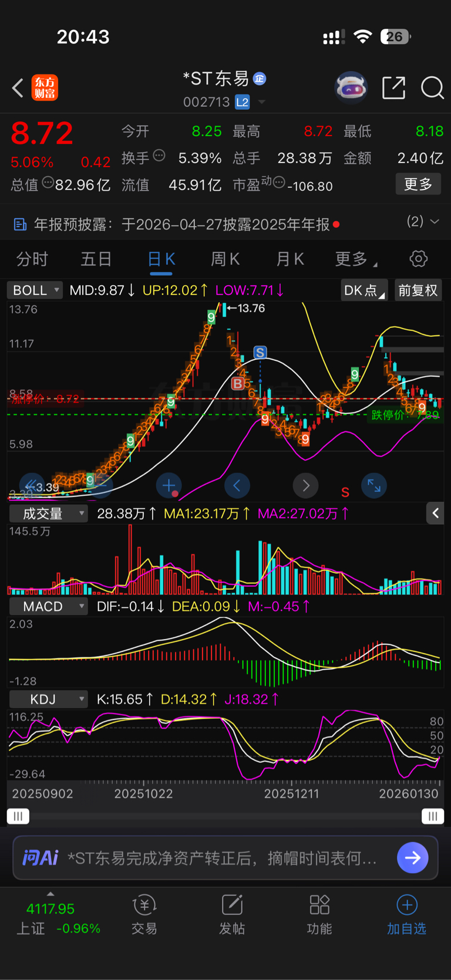
Task: Move chart left with the left chevron circle
Action: point(237,485)
